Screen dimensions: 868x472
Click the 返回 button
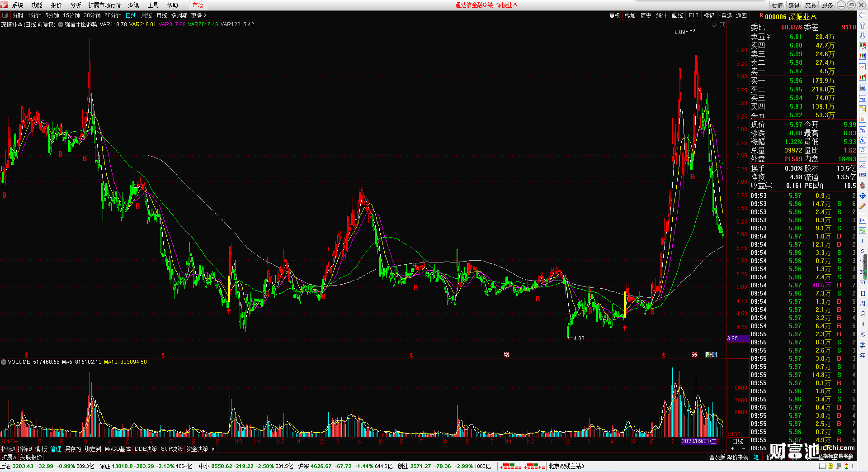741,15
